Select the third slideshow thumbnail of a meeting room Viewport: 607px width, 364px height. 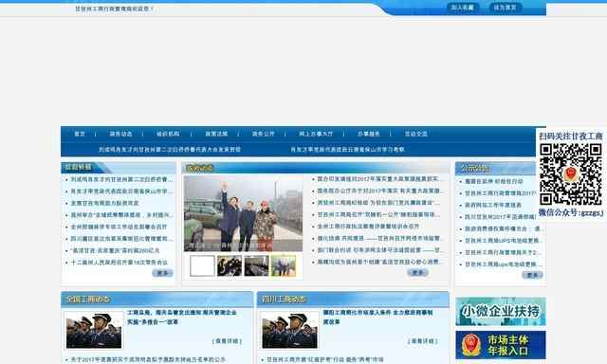point(256,265)
